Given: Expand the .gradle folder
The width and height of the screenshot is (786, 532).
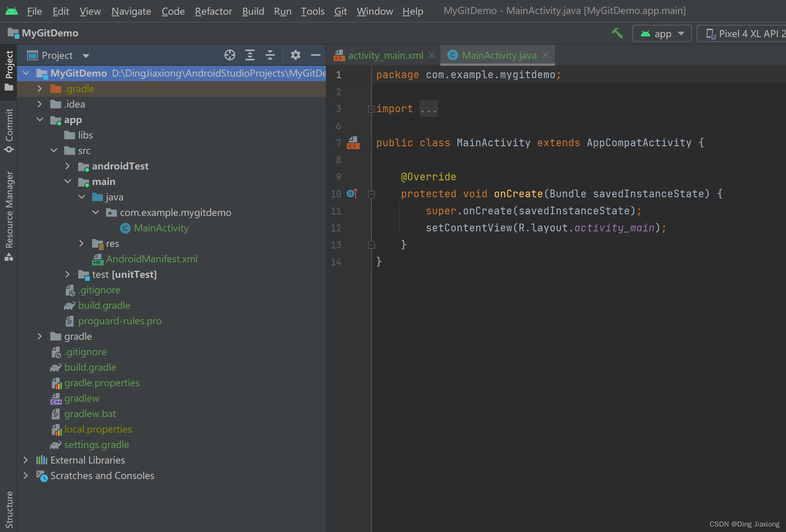Looking at the screenshot, I should [x=39, y=89].
